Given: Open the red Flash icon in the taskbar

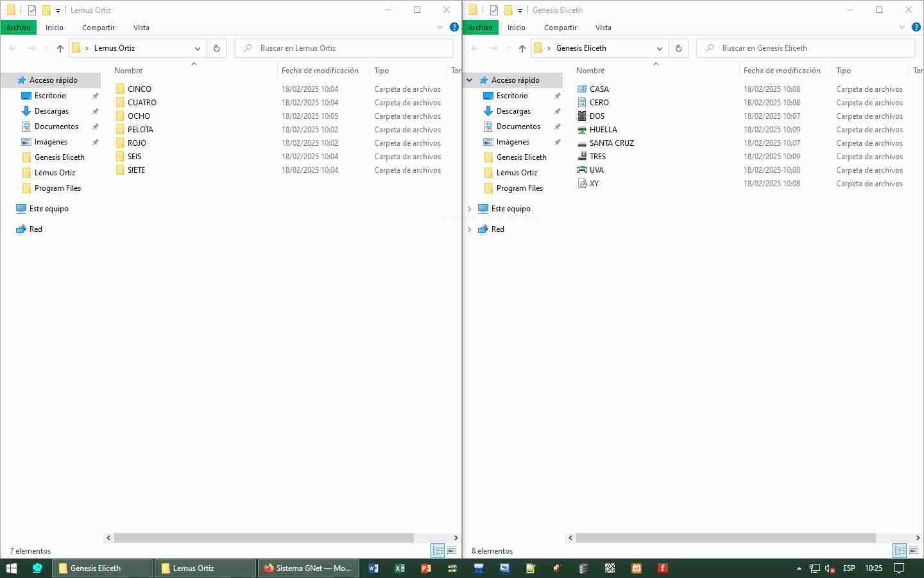Looking at the screenshot, I should click(663, 568).
